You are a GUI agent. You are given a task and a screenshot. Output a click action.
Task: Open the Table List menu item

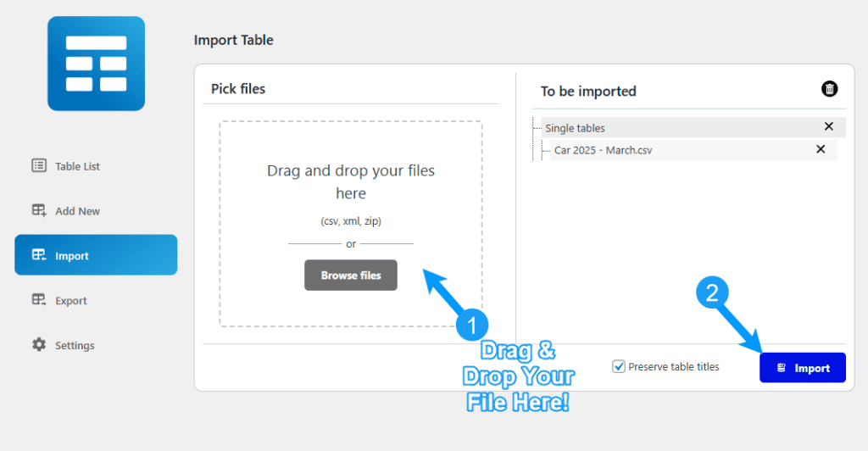coord(77,166)
